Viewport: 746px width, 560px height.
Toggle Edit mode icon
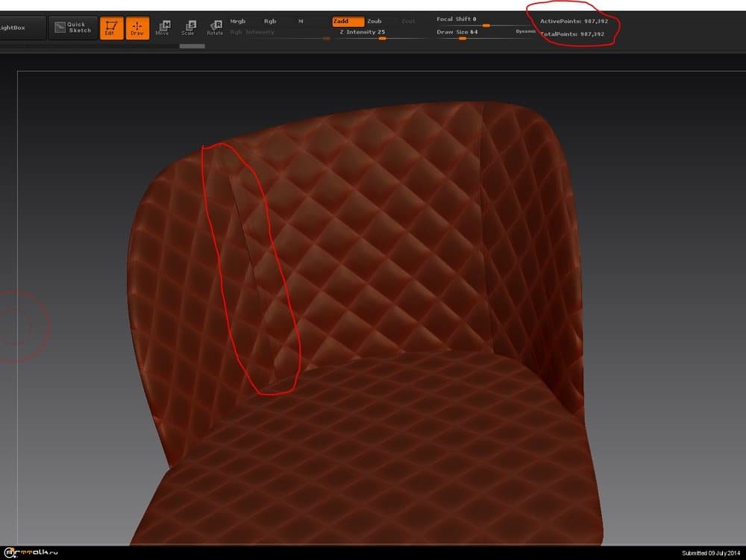click(x=111, y=28)
